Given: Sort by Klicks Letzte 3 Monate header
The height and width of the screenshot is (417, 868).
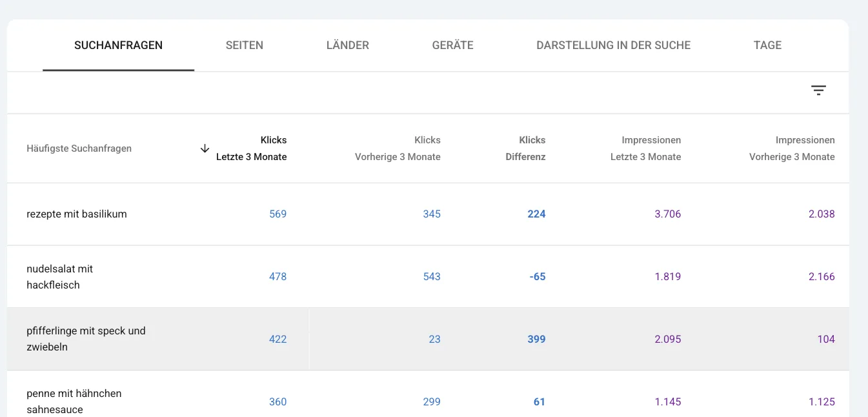Looking at the screenshot, I should pyautogui.click(x=252, y=148).
